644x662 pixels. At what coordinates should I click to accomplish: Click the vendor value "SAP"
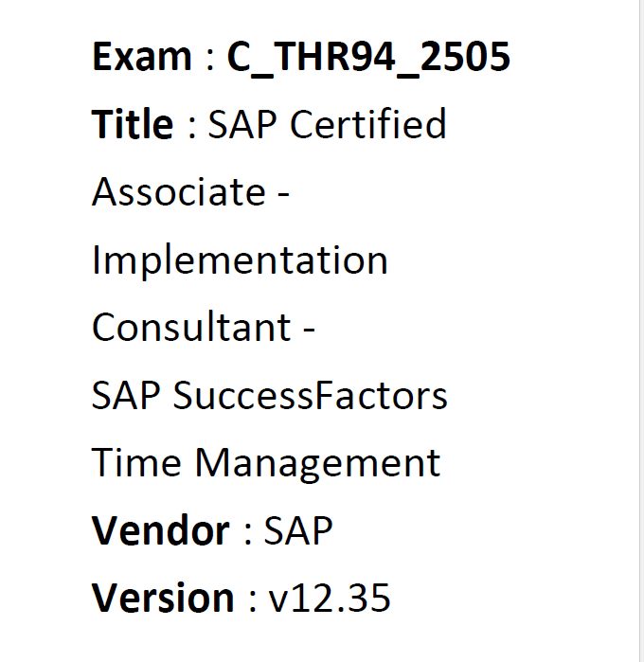point(298,530)
